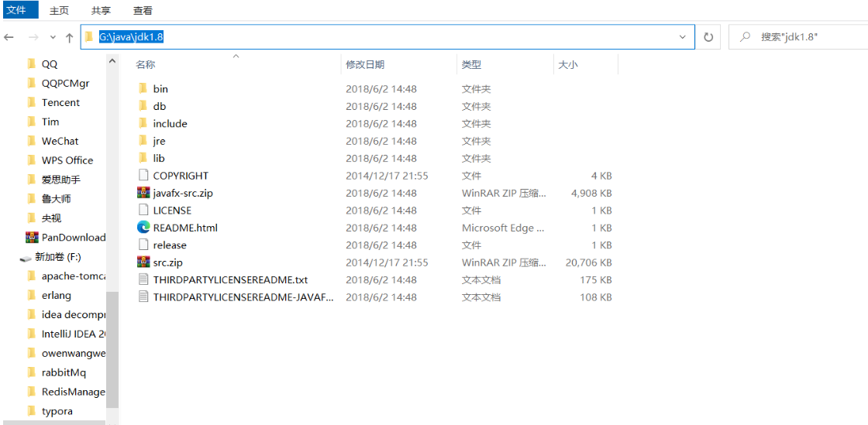868x425 pixels.
Task: Click src.zip size 20,706 KB
Action: coord(588,262)
